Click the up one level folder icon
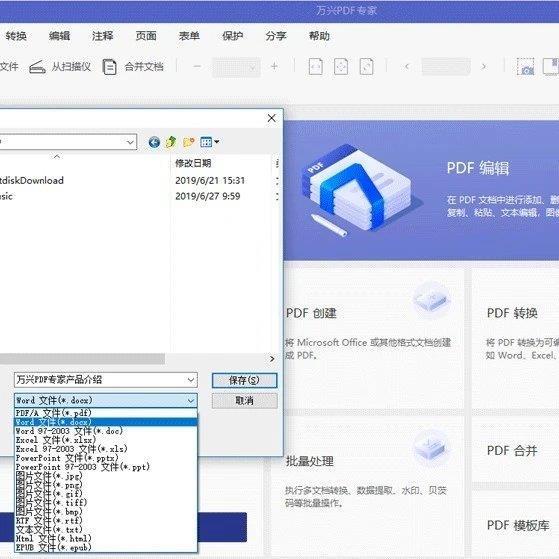The height and width of the screenshot is (559, 559). pyautogui.click(x=171, y=142)
